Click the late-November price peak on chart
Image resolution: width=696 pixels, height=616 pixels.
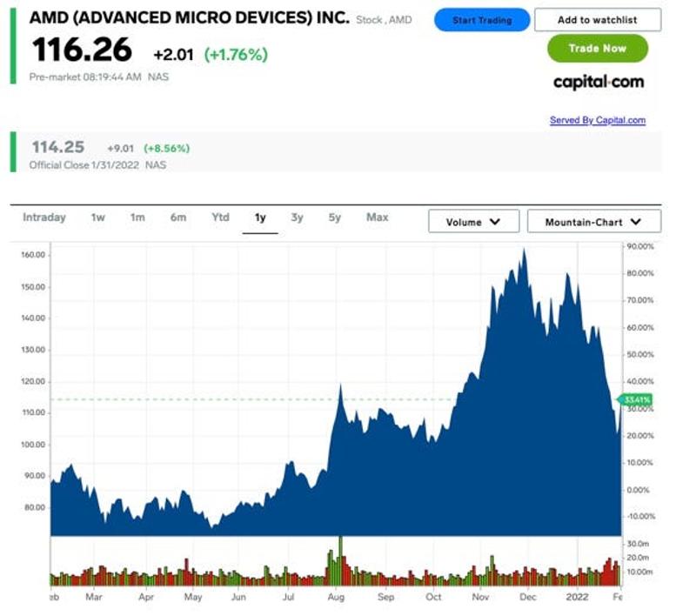click(525, 250)
